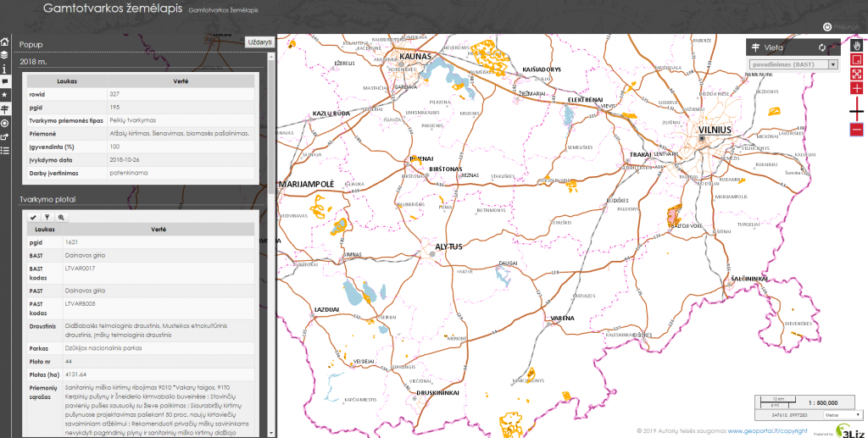The image size is (868, 438).
Task: Click the red zoom in plus button
Action: [857, 88]
